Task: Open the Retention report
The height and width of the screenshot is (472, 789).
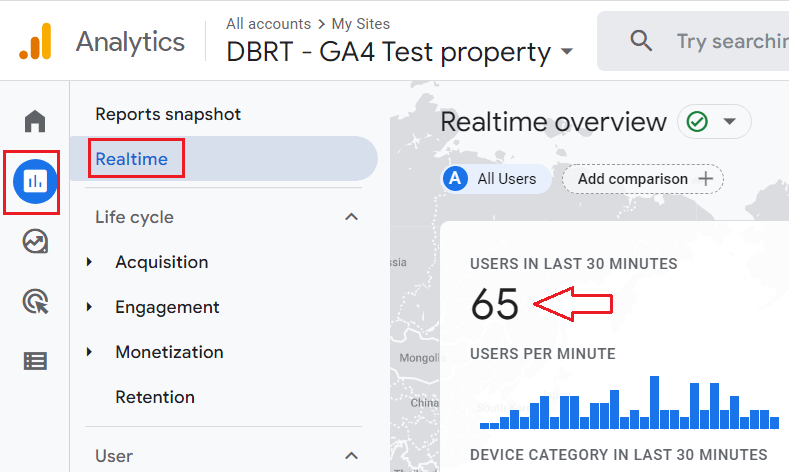Action: coord(155,397)
